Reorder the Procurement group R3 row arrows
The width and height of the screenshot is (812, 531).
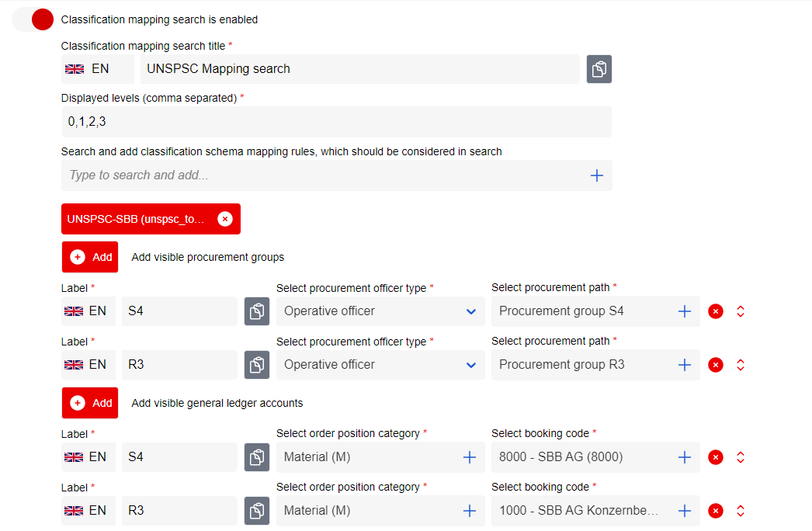pyautogui.click(x=740, y=365)
